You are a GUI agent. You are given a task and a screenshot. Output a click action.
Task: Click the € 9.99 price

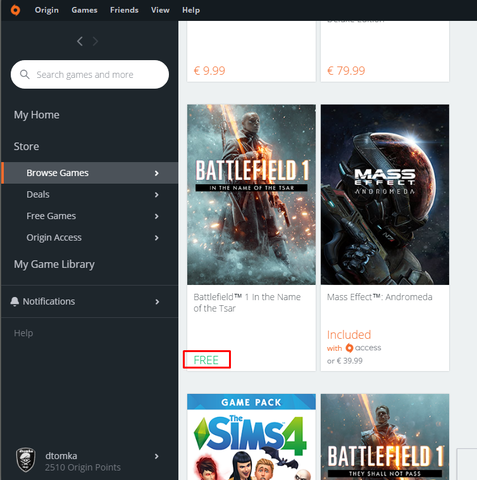tap(210, 71)
